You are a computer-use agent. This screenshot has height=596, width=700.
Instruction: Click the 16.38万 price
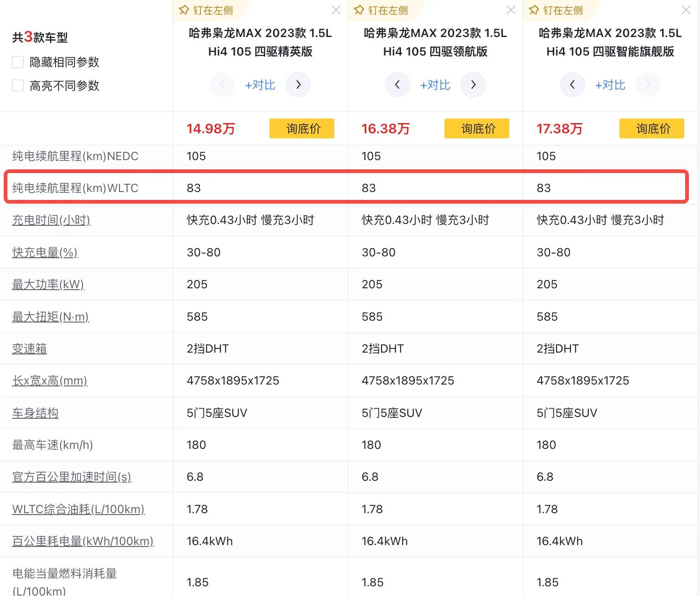pyautogui.click(x=386, y=129)
